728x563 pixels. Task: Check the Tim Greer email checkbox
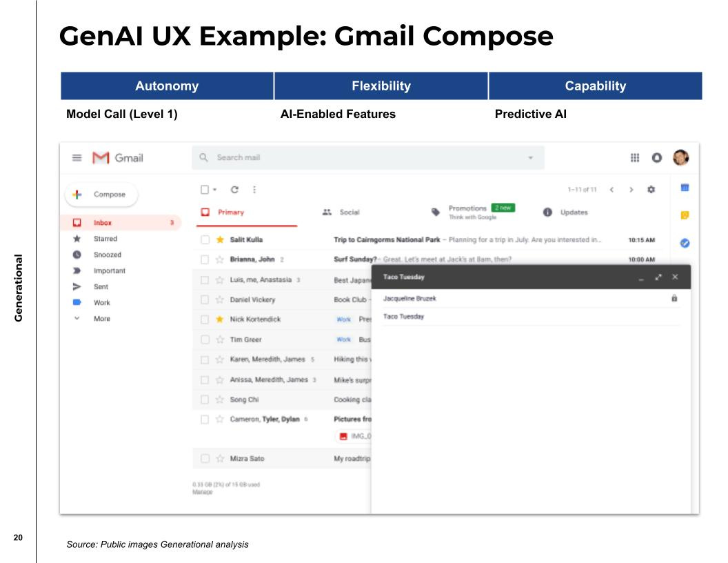click(x=204, y=339)
